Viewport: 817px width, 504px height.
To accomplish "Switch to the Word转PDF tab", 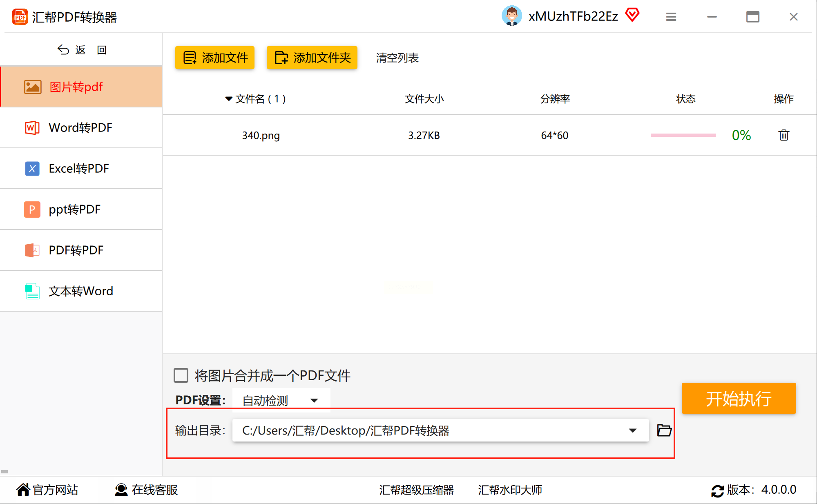I will click(x=81, y=128).
